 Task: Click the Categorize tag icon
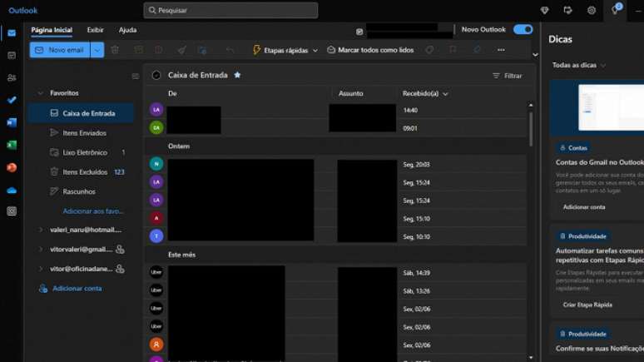pos(429,50)
